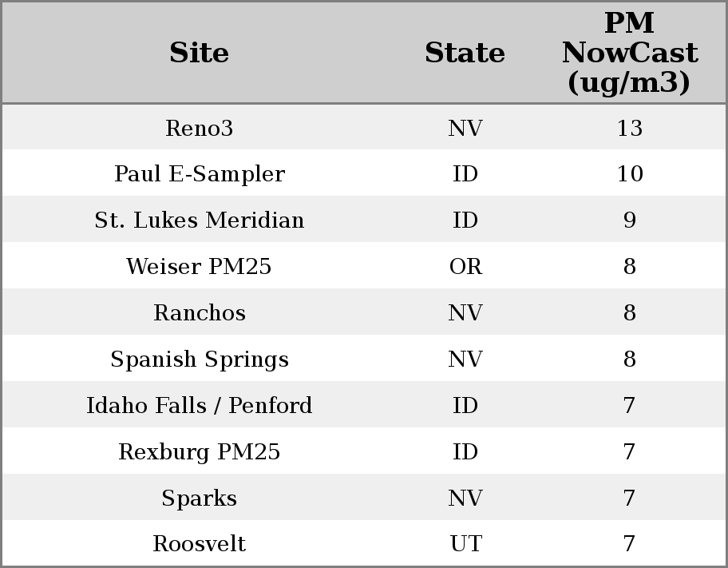Select the Rexburg PM25 site cell
728x568 pixels.
coord(199,452)
